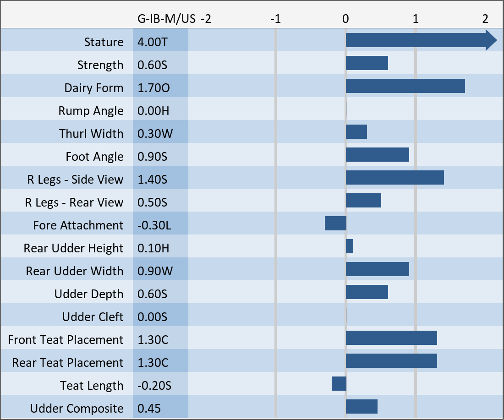Select the Rear Udder Height bar
The height and width of the screenshot is (420, 504).
pos(350,246)
